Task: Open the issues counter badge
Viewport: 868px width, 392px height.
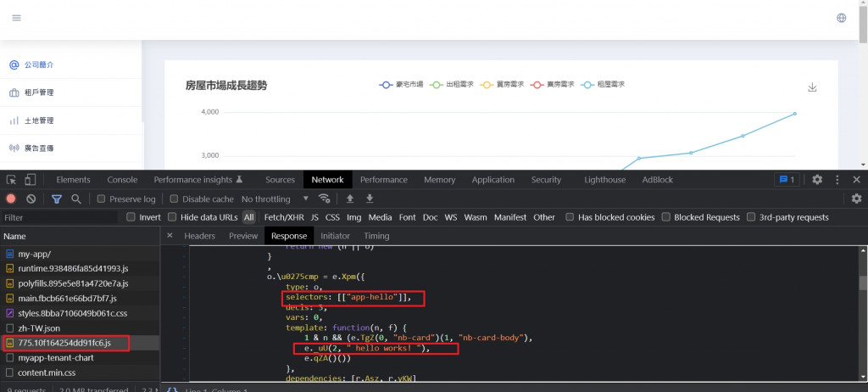Action: tap(787, 180)
